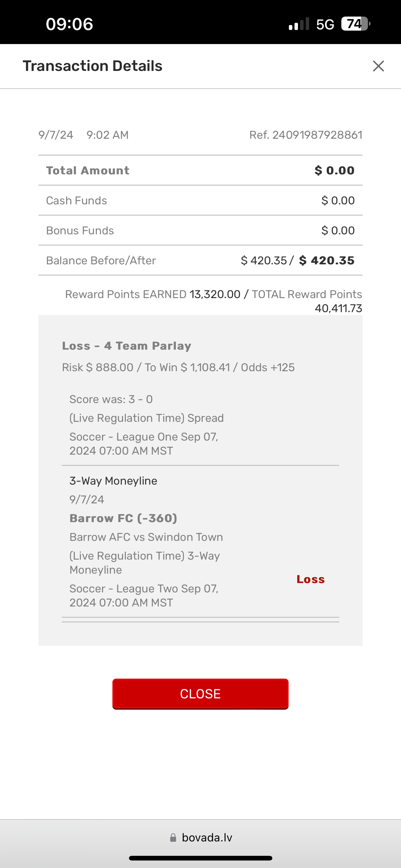Tap the Cash Funds row
Viewport: 401px width, 868px height.
tap(200, 201)
